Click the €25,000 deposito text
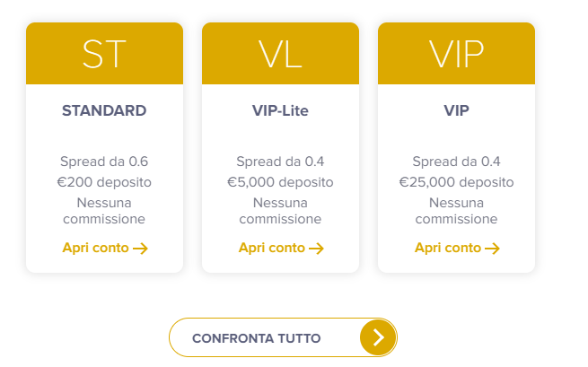588x367 pixels. [456, 182]
